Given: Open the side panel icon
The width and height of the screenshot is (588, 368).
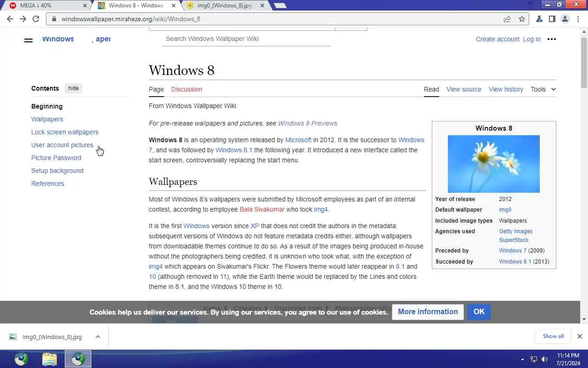Looking at the screenshot, I should click(x=552, y=19).
